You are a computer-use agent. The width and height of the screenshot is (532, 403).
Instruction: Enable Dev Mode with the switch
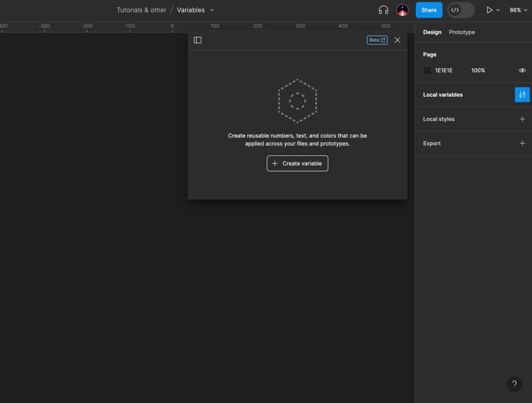[460, 9]
